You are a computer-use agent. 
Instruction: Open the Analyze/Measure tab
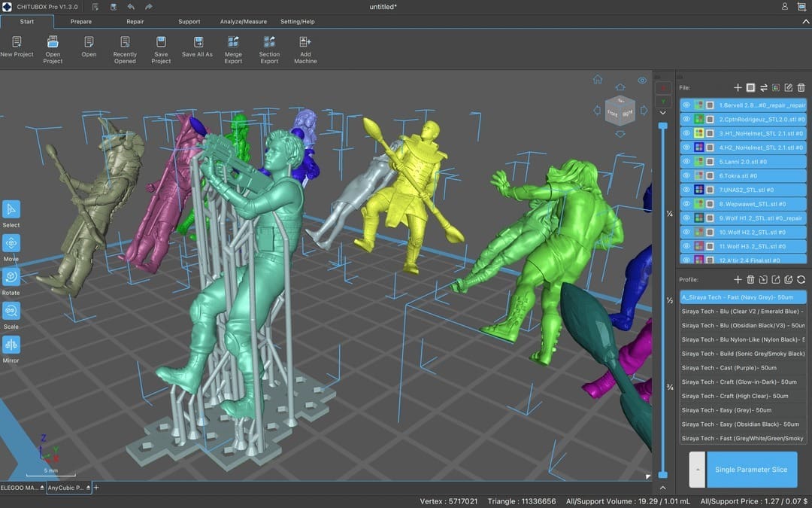coord(244,22)
